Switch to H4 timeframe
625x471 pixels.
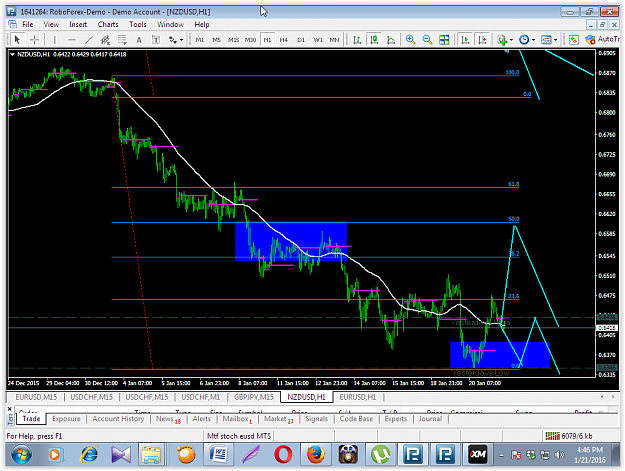(283, 39)
